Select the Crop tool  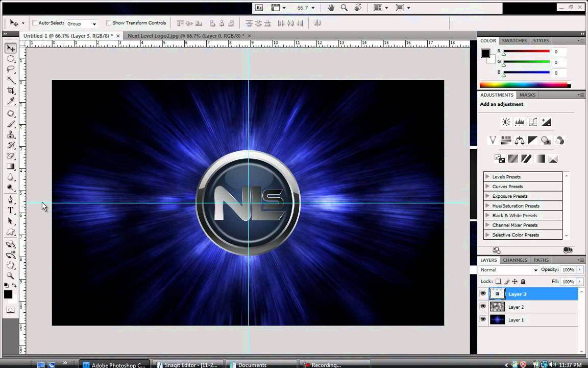[11, 90]
